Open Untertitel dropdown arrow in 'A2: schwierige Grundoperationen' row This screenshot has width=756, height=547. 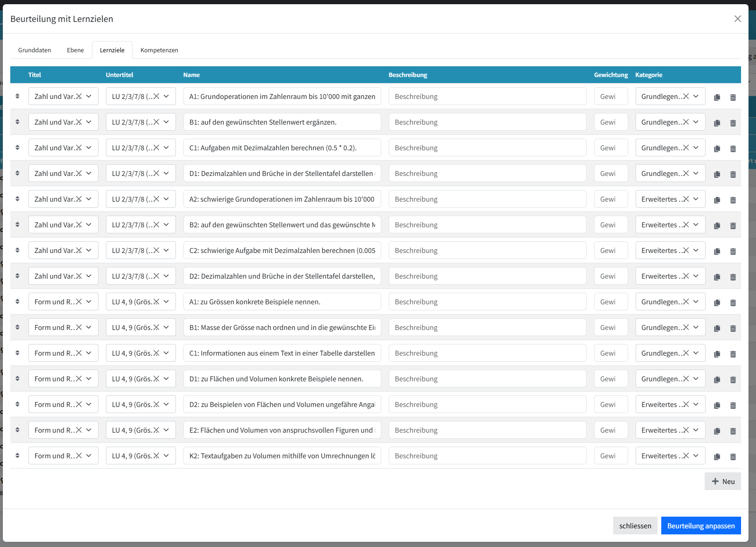click(x=166, y=199)
